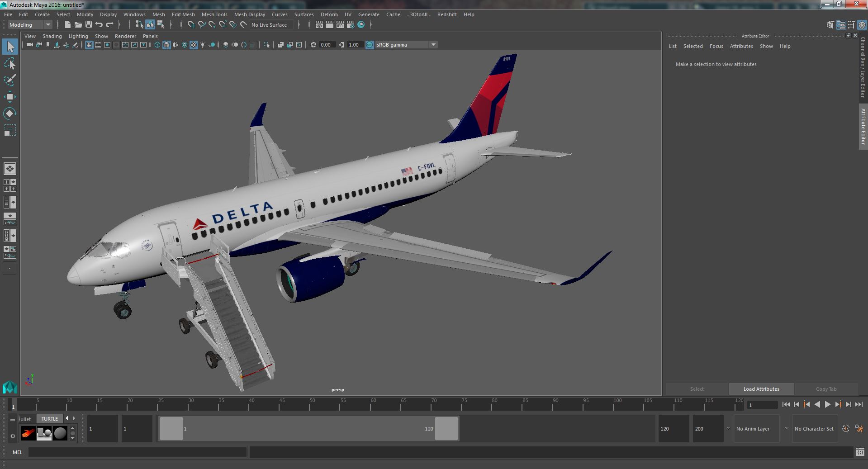Create a new scene
Image resolution: width=868 pixels, height=469 pixels.
pos(67,25)
